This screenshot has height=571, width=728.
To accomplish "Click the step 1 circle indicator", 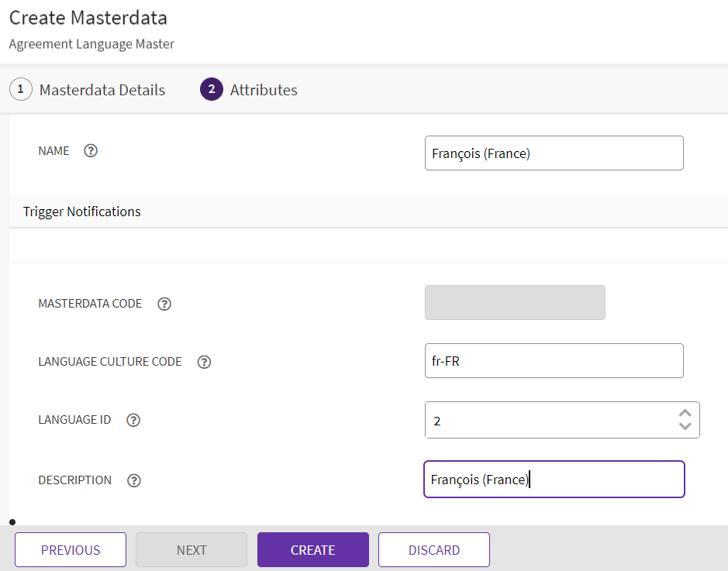I will [x=20, y=90].
